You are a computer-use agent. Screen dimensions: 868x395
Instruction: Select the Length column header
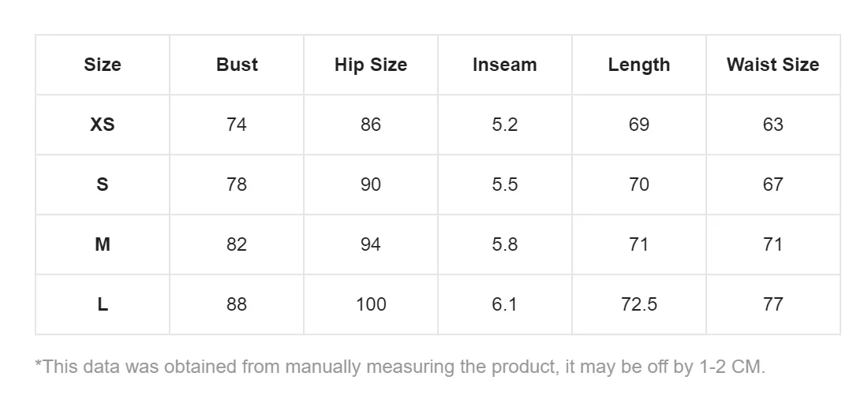point(638,65)
